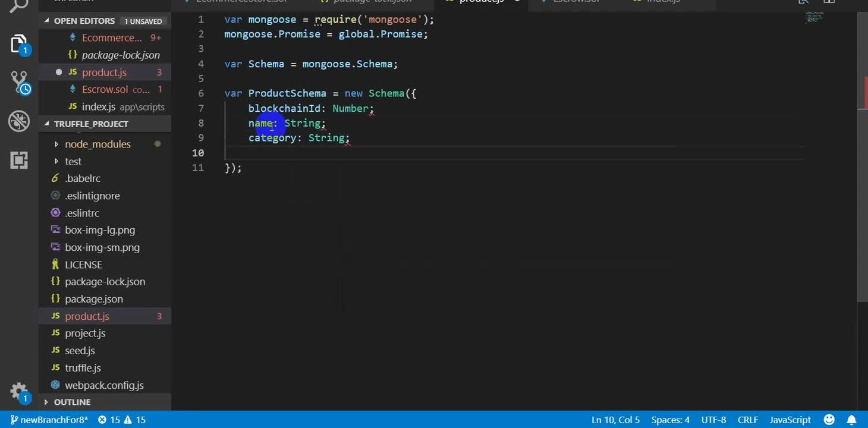This screenshot has height=428, width=868.
Task: Click the code minimap preview
Action: [x=814, y=17]
